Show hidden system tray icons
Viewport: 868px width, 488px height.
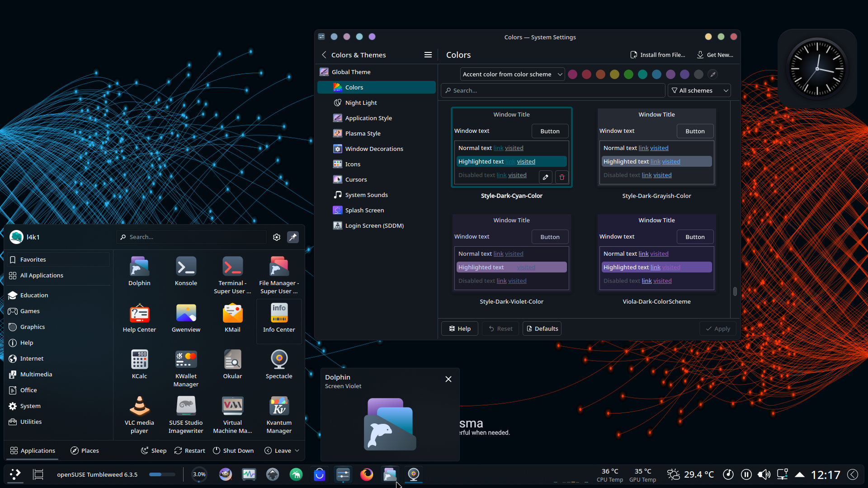[800, 474]
